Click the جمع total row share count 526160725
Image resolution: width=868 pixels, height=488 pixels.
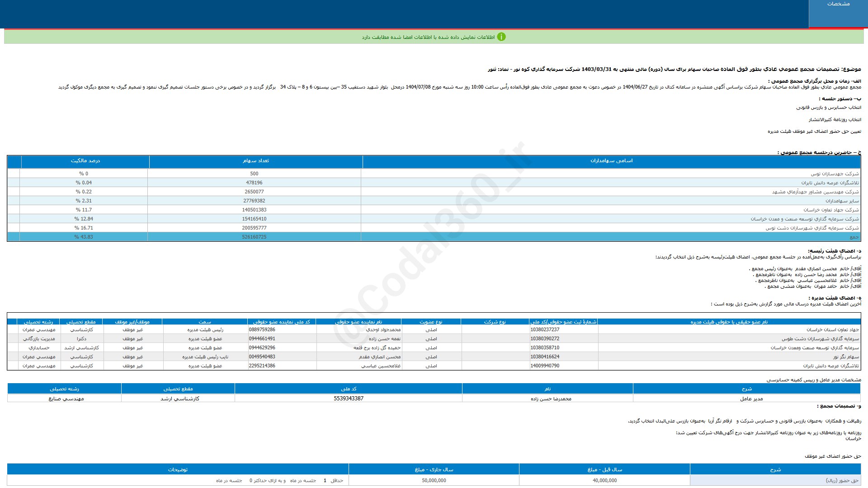coord(254,237)
